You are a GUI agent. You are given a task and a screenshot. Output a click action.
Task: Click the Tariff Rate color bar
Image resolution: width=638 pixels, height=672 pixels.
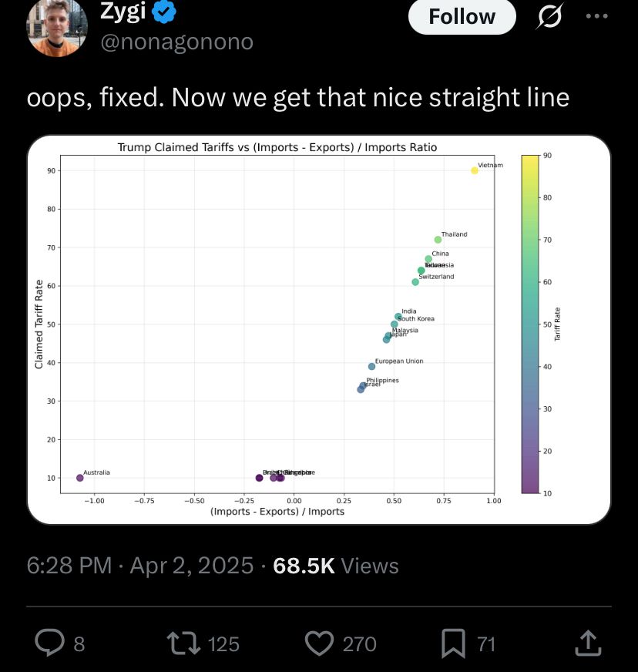530,324
